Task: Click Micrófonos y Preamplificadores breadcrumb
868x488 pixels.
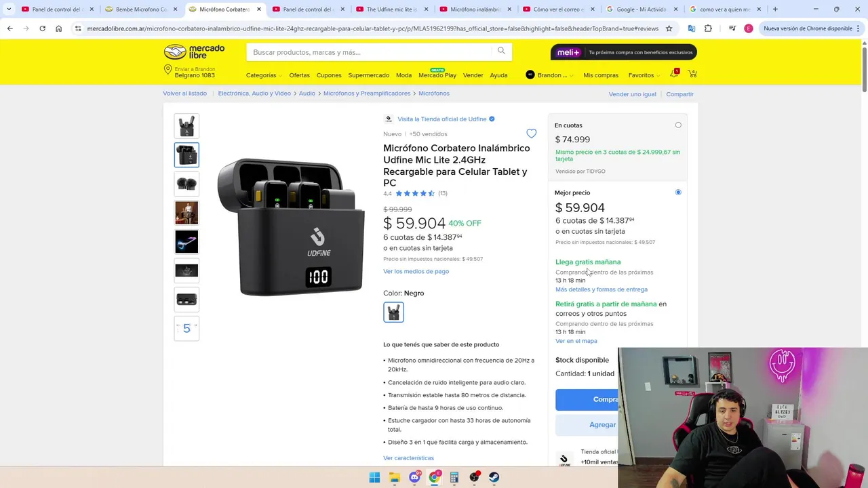Action: [367, 94]
